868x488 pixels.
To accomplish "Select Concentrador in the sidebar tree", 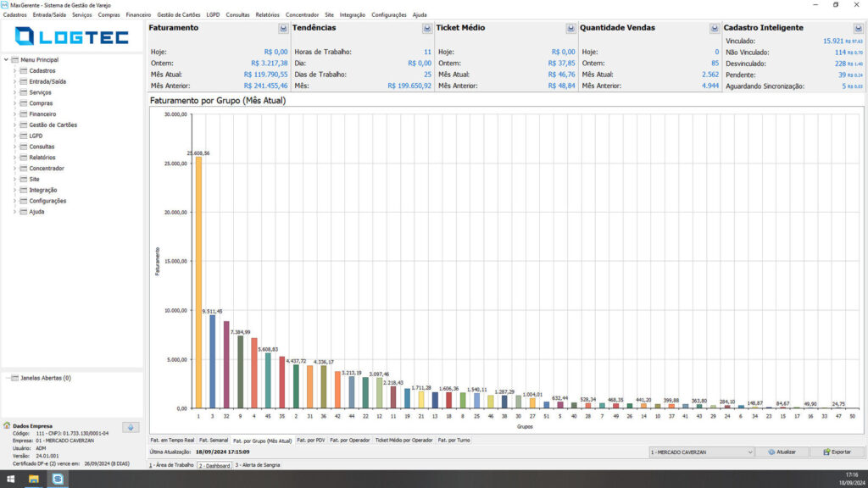I will (47, 169).
